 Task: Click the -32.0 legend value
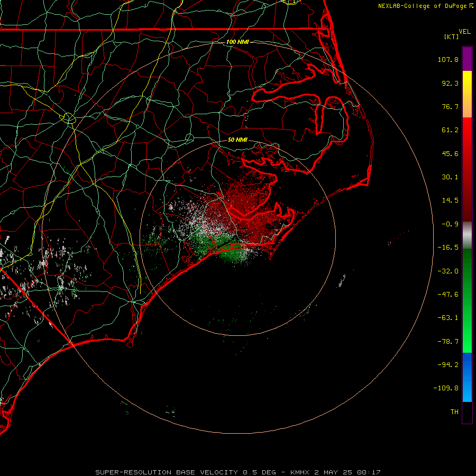click(x=448, y=271)
